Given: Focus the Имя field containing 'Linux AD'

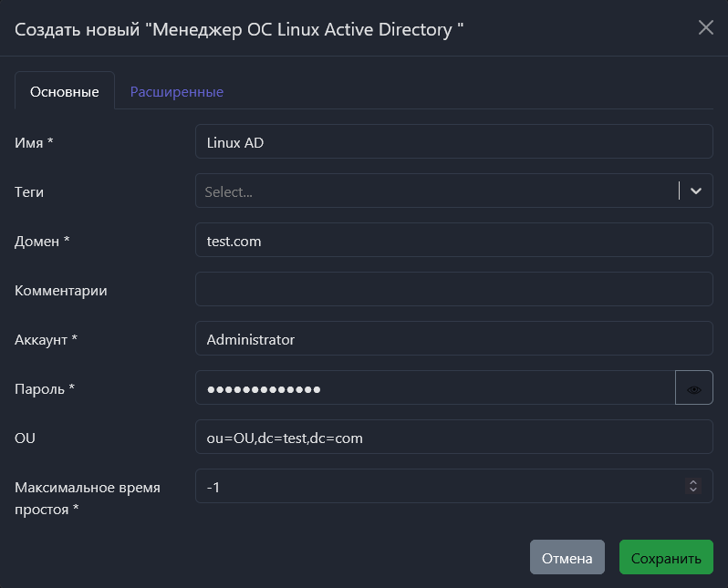Looking at the screenshot, I should pyautogui.click(x=453, y=142).
